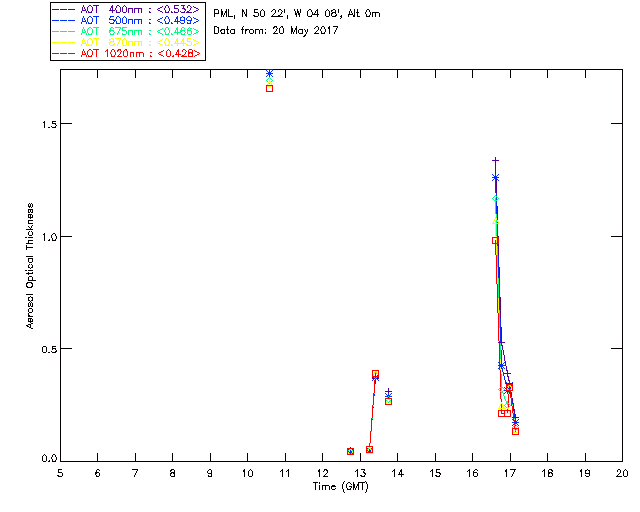Select the y-axis tick label 1.0
This screenshot has width=640, height=512.
point(49,237)
